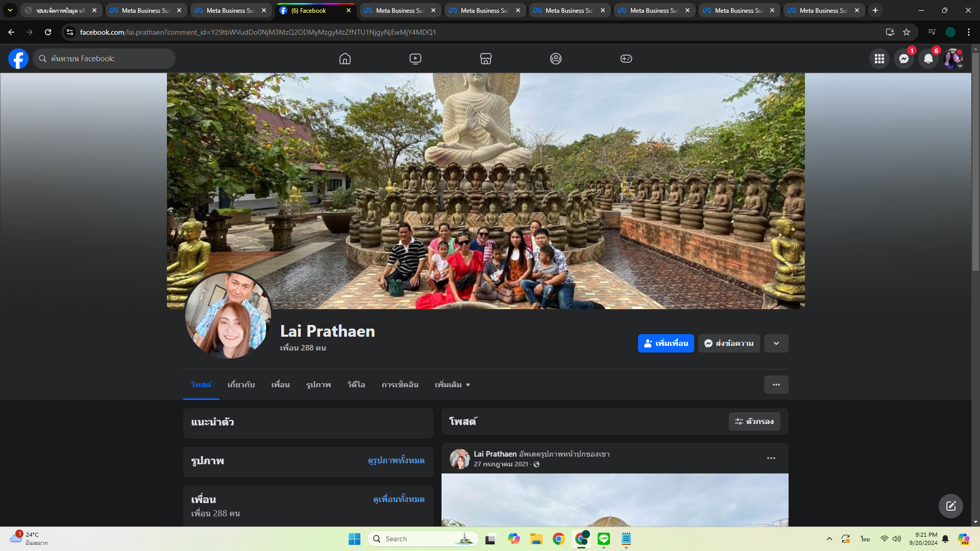
Task: Open your account profile picture menu
Action: 952,59
